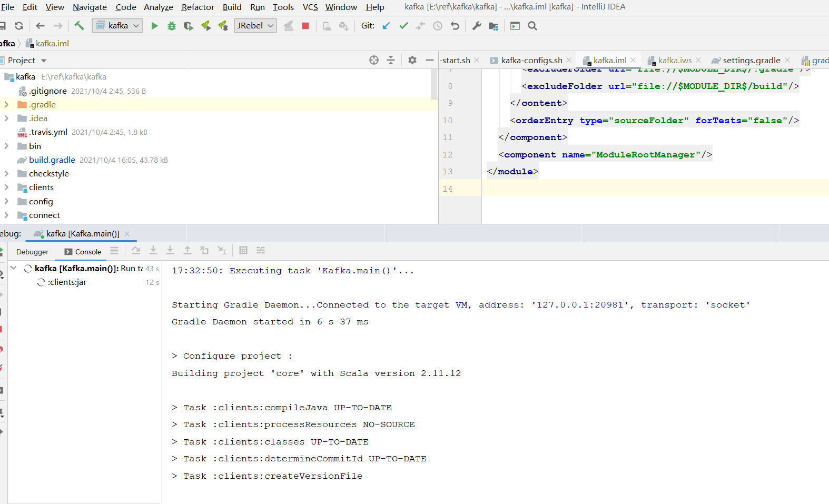Expand the .gradle folder
This screenshot has width=829, height=504.
pos(6,104)
